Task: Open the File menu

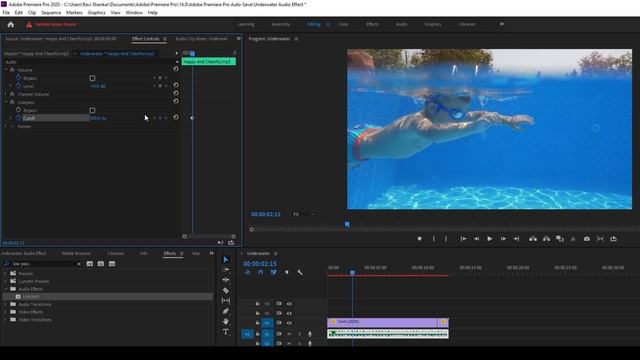Action: 6,13
